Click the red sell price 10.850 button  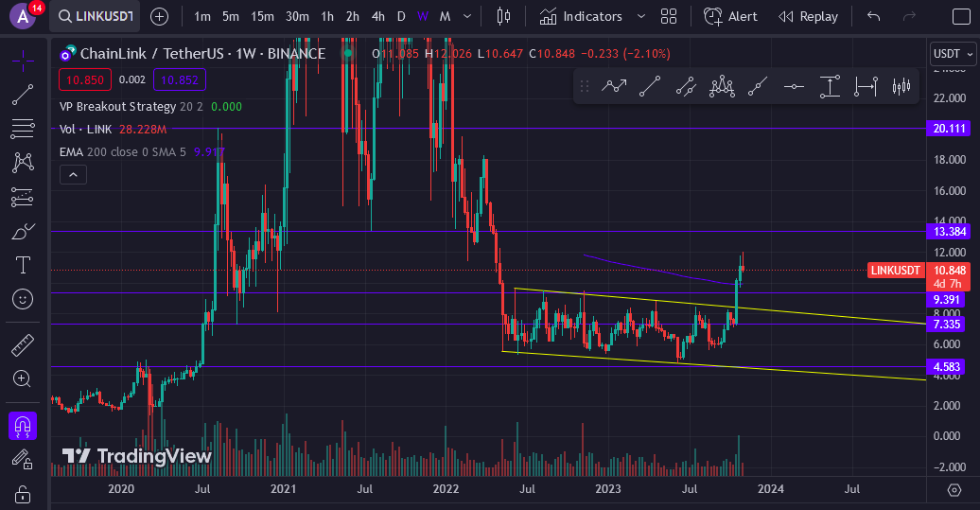tap(85, 80)
